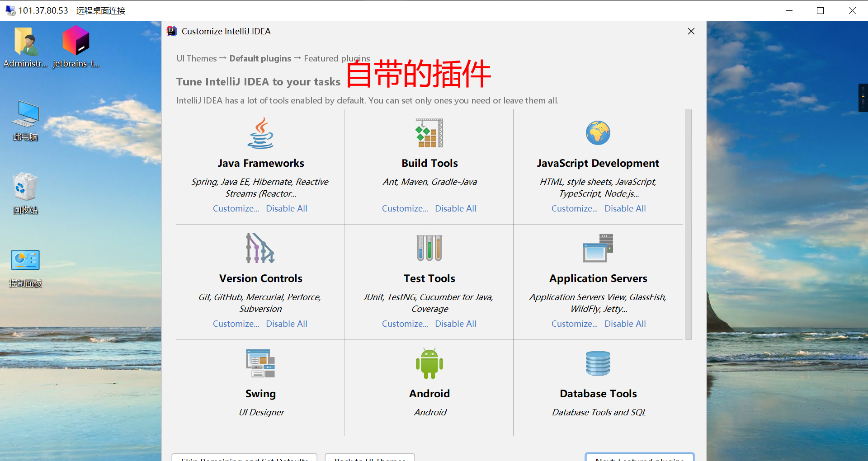The width and height of the screenshot is (868, 461).
Task: Disable all Test Tools plugins
Action: click(x=456, y=324)
